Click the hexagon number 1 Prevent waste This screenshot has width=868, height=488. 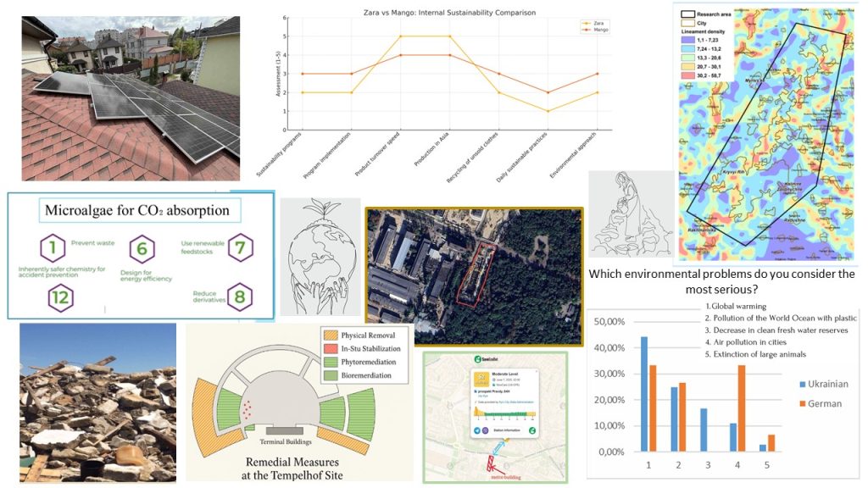(x=53, y=249)
